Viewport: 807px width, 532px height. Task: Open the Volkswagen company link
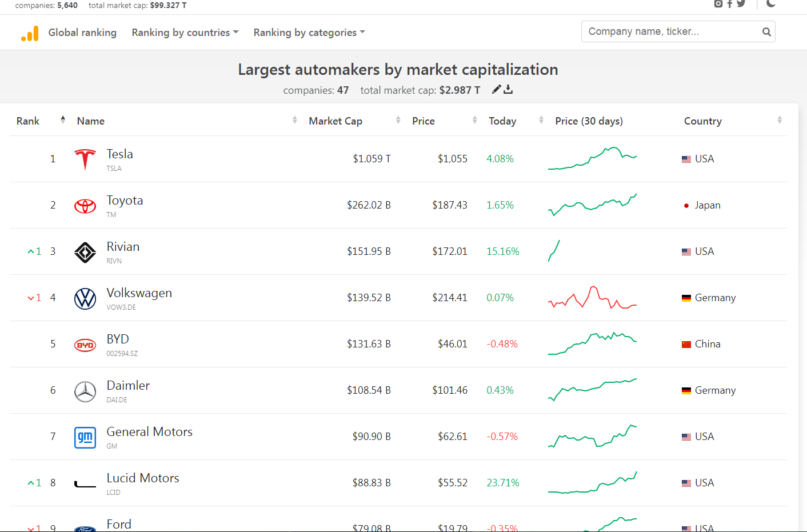pos(139,293)
